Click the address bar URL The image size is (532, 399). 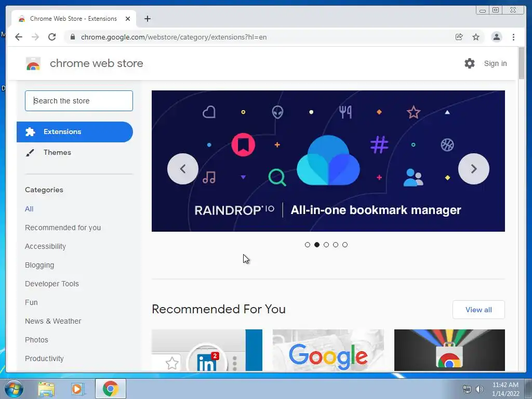tap(174, 37)
